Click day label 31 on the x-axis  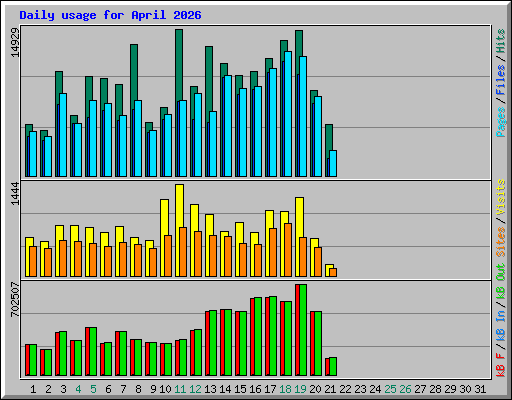480,389
